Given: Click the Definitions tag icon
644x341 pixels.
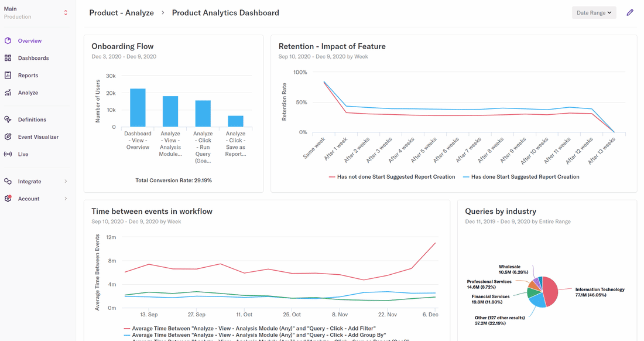Looking at the screenshot, I should pos(8,120).
